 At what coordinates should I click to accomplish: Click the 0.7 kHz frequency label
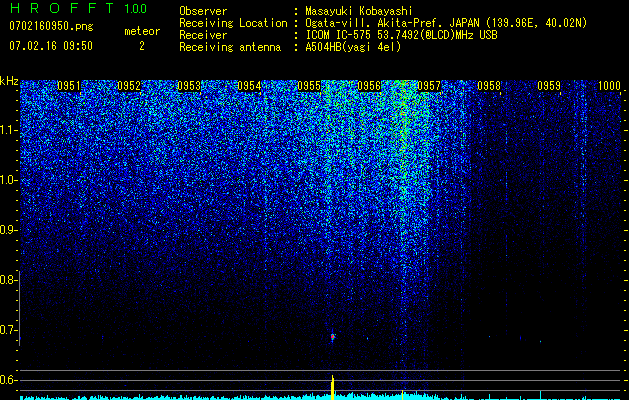click(7, 330)
